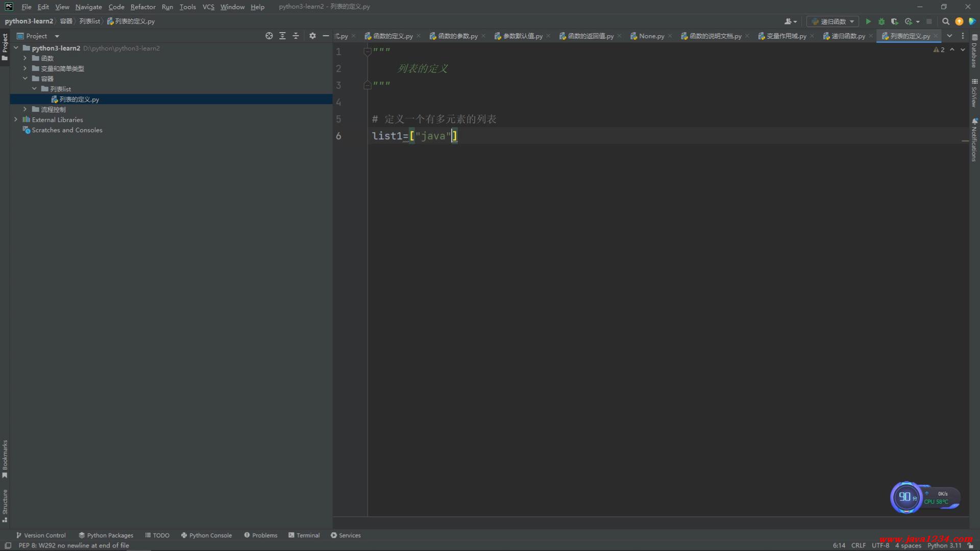Image resolution: width=980 pixels, height=551 pixels.
Task: Open the Python Console tool window
Action: (206, 535)
